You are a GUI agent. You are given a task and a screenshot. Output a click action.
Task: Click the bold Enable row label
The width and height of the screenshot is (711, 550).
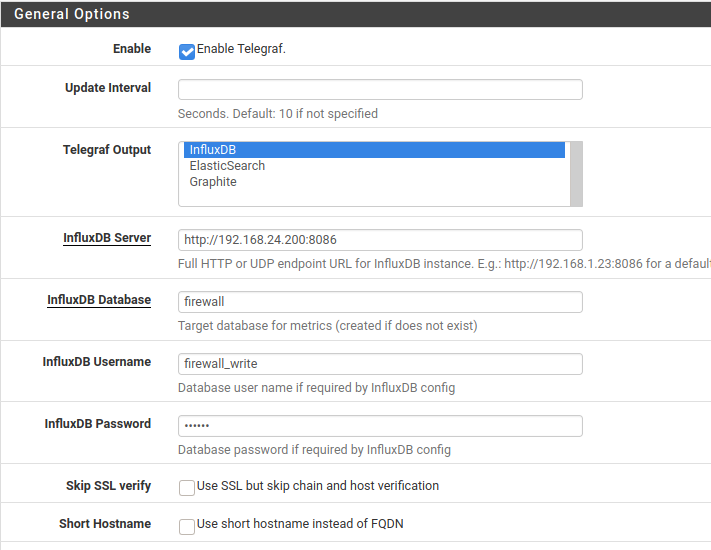tap(132, 49)
